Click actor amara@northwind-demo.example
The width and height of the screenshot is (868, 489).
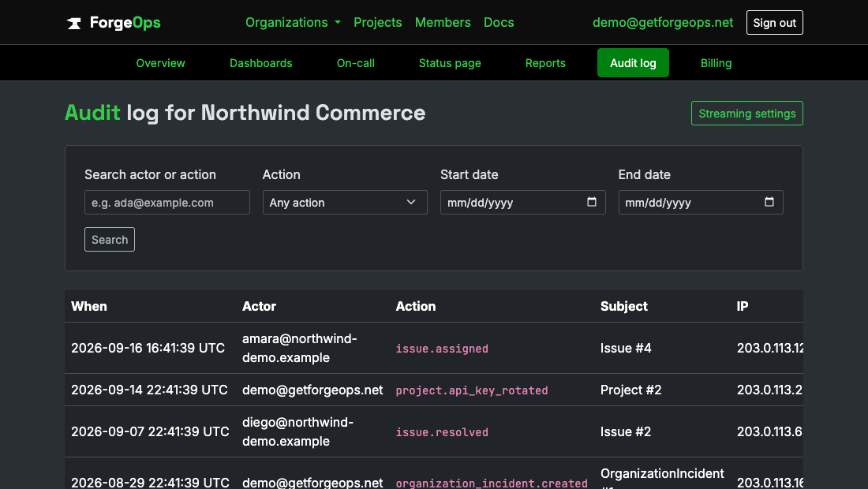point(300,348)
